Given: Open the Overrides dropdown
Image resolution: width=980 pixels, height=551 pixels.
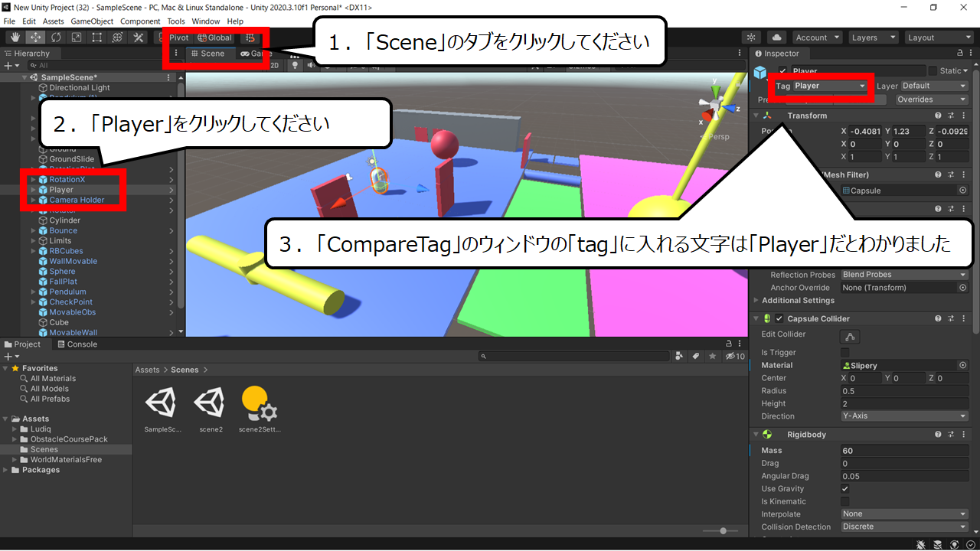Looking at the screenshot, I should pyautogui.click(x=932, y=99).
